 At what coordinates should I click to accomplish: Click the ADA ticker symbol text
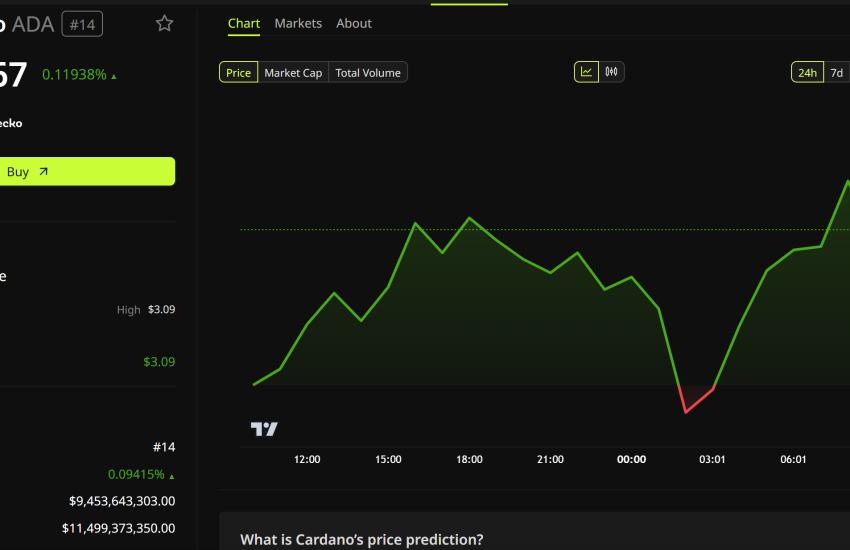(x=33, y=24)
